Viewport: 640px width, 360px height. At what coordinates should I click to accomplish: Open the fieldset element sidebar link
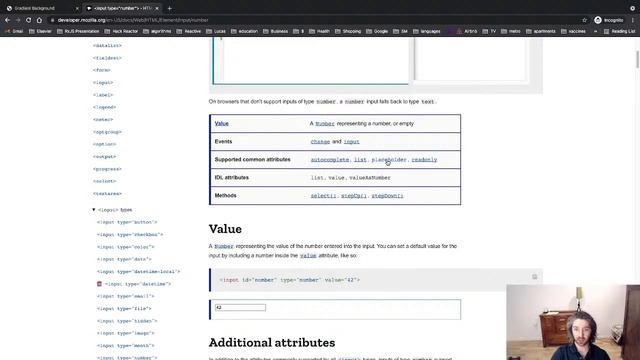coord(107,58)
